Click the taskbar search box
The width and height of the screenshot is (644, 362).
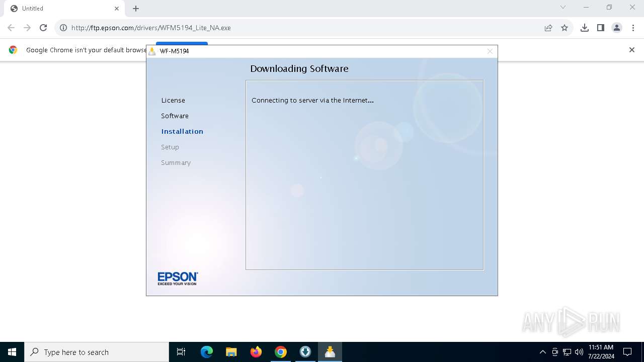(x=97, y=352)
